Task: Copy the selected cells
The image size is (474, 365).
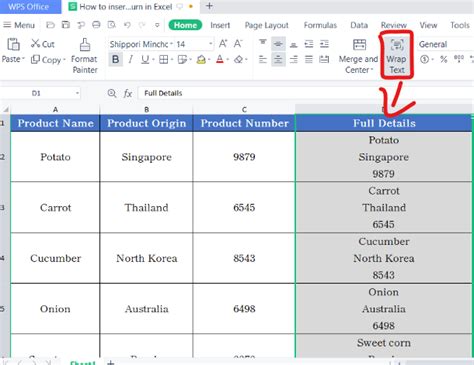Action: tap(47, 60)
